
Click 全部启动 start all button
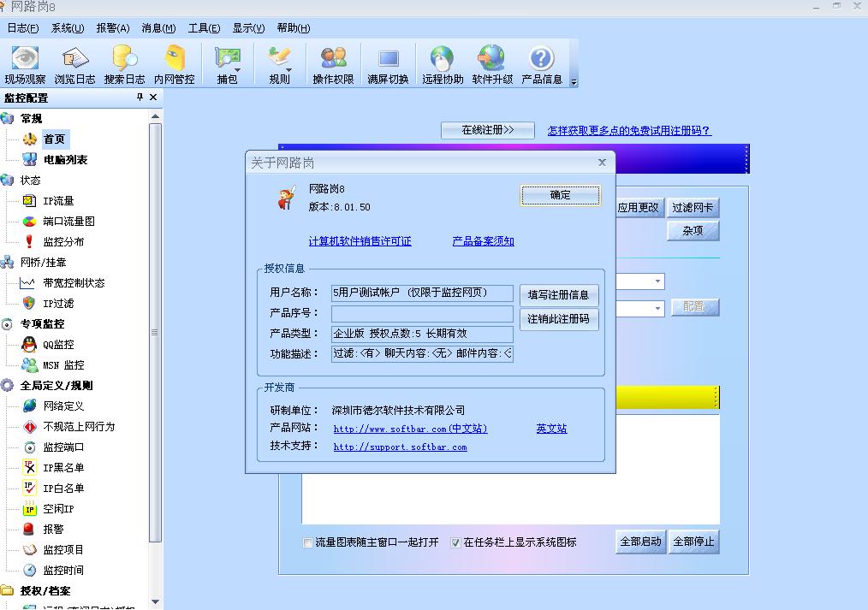(640, 542)
